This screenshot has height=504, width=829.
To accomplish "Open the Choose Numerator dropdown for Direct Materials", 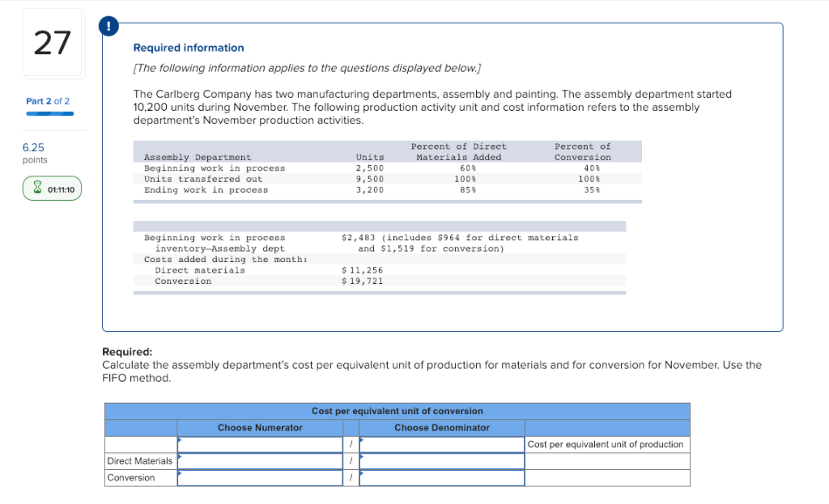I will coord(259,461).
